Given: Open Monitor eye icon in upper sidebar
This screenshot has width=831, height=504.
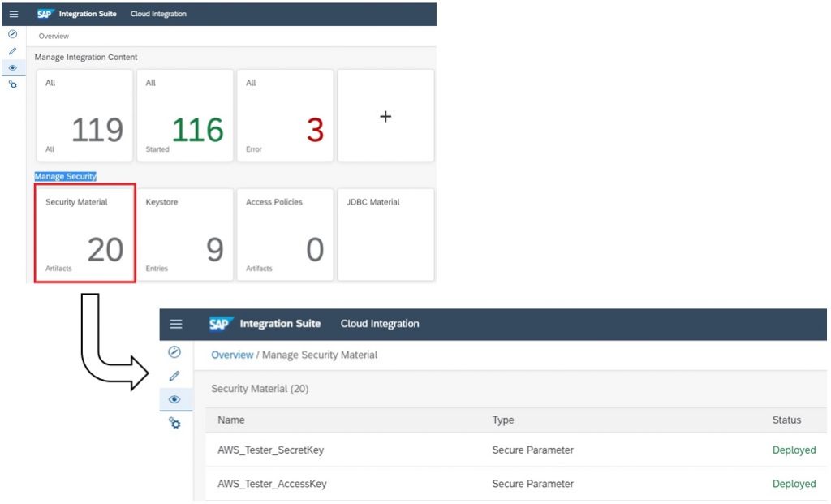Looking at the screenshot, I should pyautogui.click(x=13, y=68).
